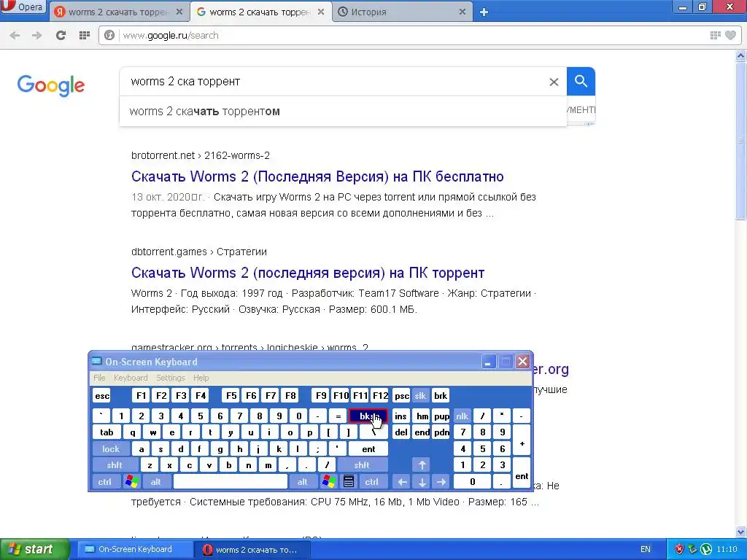Toggle the slk (scroll lock) key

pyautogui.click(x=420, y=396)
